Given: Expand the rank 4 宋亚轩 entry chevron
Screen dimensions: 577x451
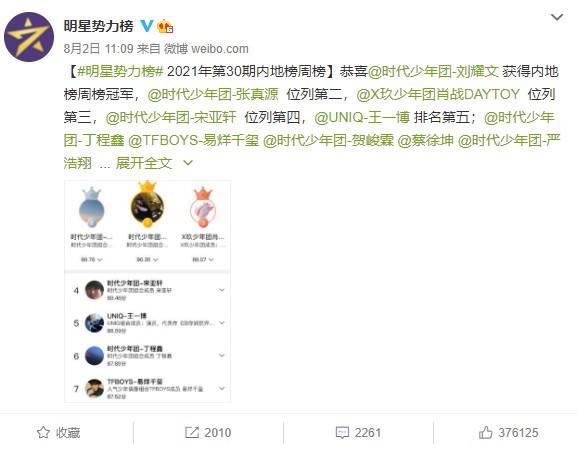Looking at the screenshot, I should 222,290.
